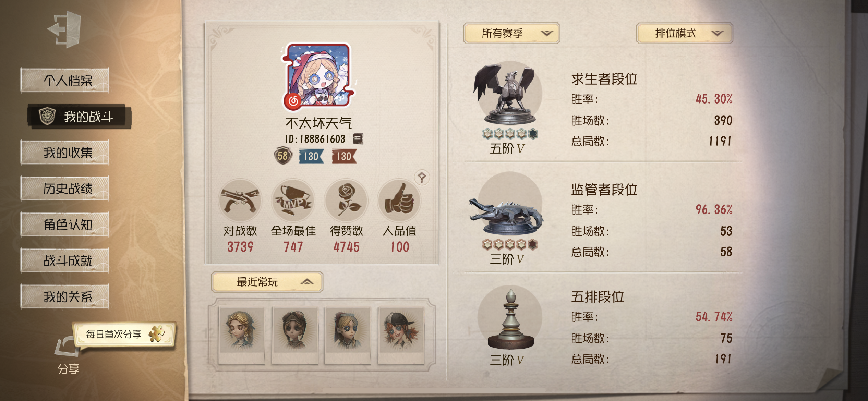Screen dimensions: 868x401
Task: Tap the thumbs-up reputation icon
Action: point(399,201)
